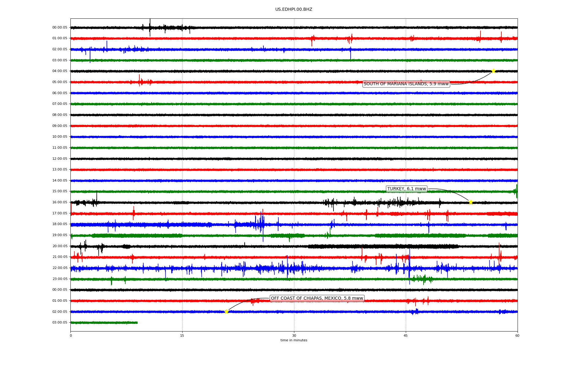This screenshot has height=368, width=588.
Task: Click the x-axis tick label 30
Action: point(294,336)
